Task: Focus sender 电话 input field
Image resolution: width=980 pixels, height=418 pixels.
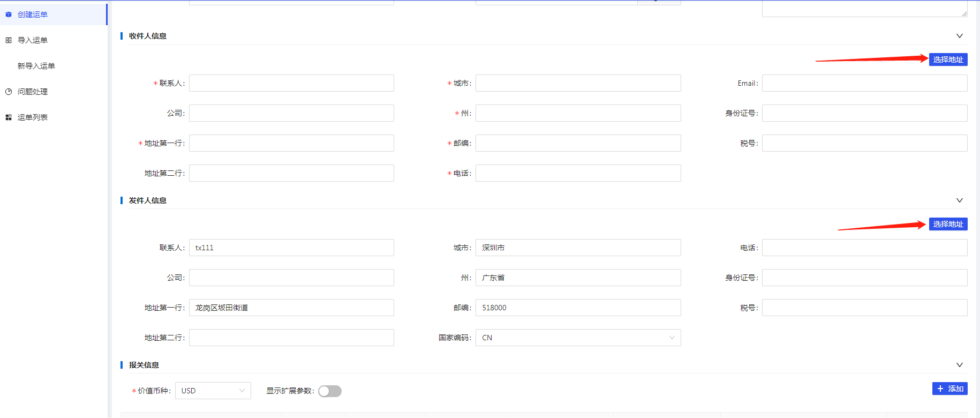Action: pos(865,248)
